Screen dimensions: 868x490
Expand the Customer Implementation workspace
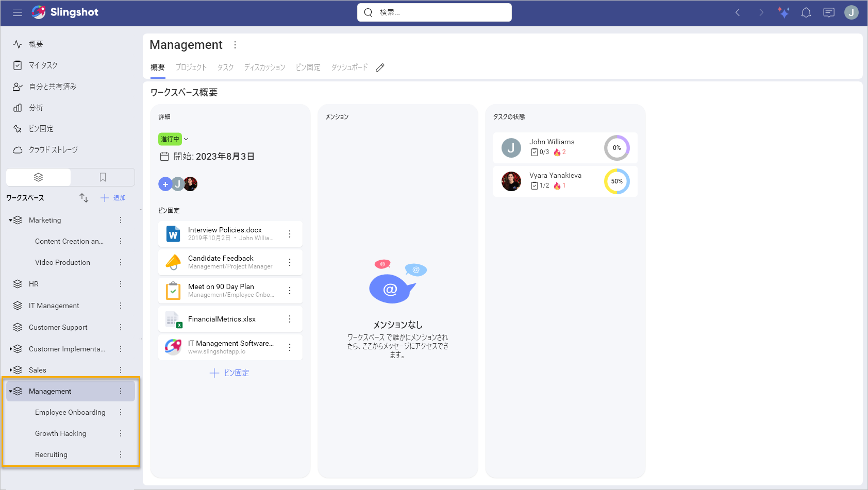coord(10,349)
